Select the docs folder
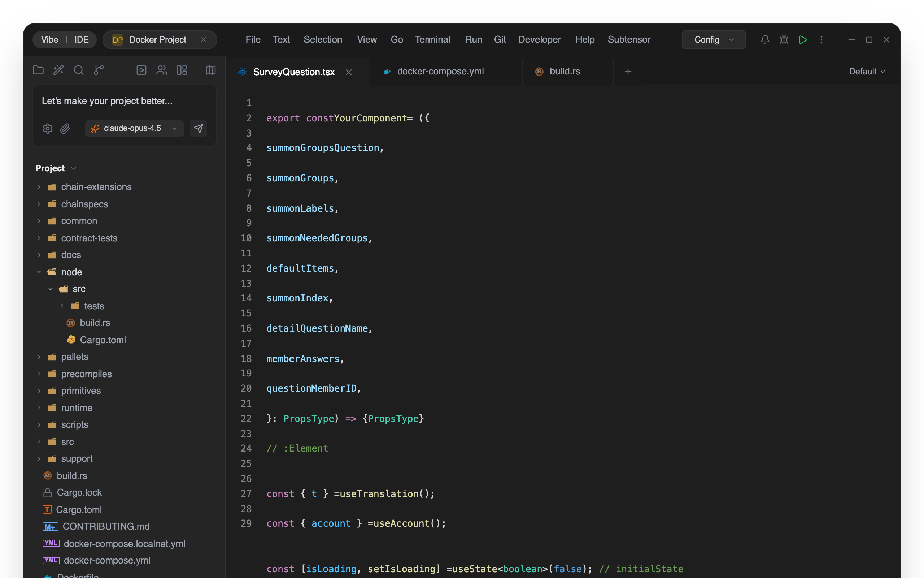The width and height of the screenshot is (924, 578). click(71, 255)
